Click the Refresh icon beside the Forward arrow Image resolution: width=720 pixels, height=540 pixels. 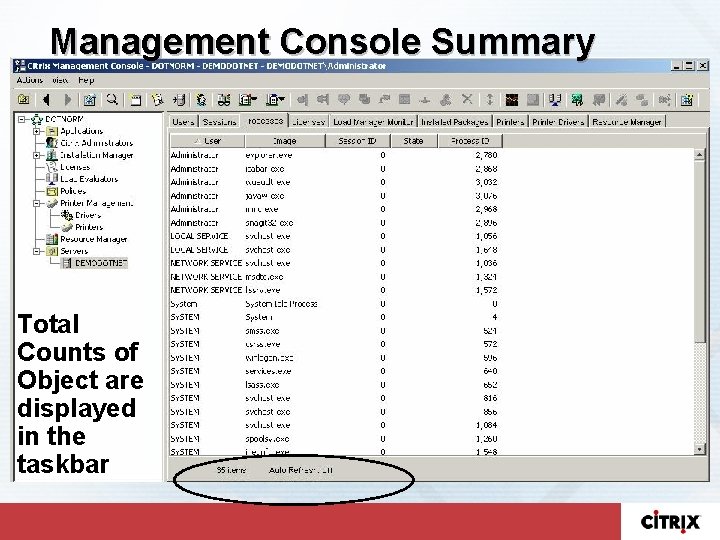pos(90,100)
